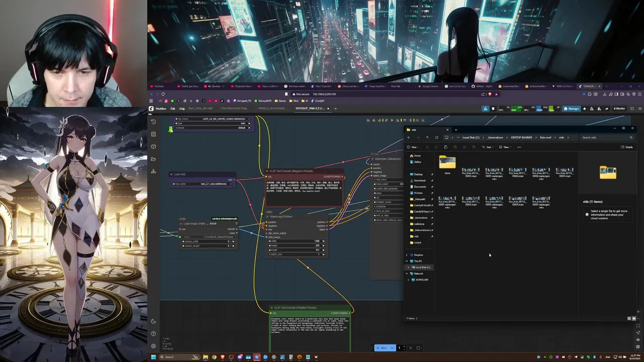Viewport: 644px width, 362px height.
Task: Go up one folder in File Explorer
Action: [x=427, y=138]
